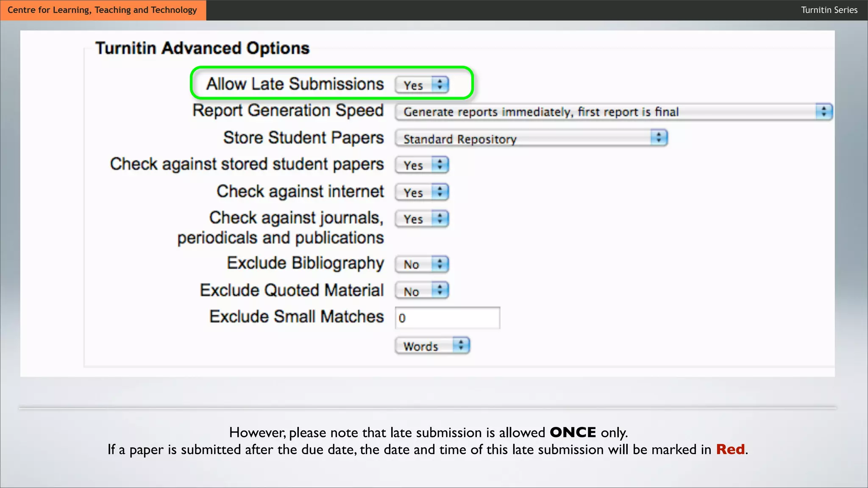Screen dimensions: 868x488
Task: Open the Check against internet dropdown
Action: click(421, 192)
